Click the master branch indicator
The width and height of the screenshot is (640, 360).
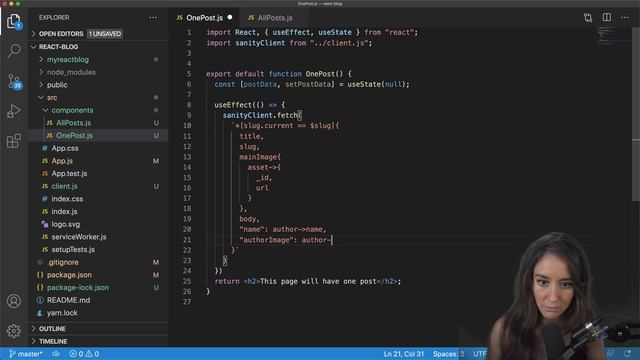(x=25, y=354)
